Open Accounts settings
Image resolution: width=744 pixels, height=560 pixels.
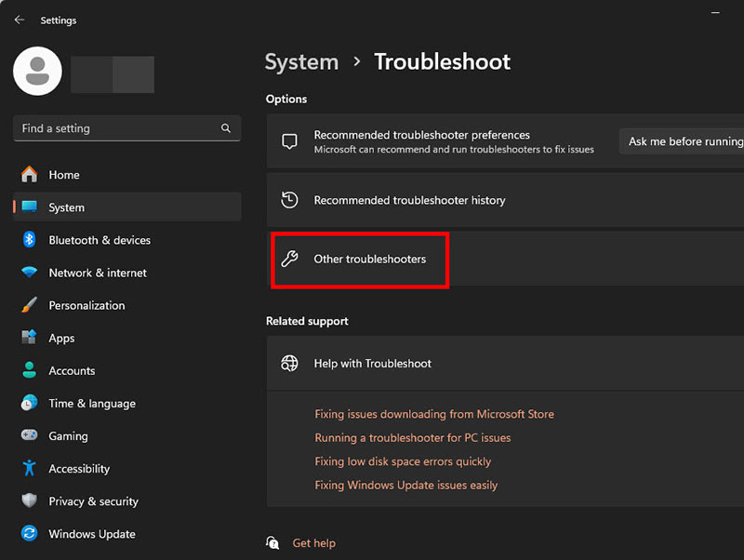coord(127,370)
